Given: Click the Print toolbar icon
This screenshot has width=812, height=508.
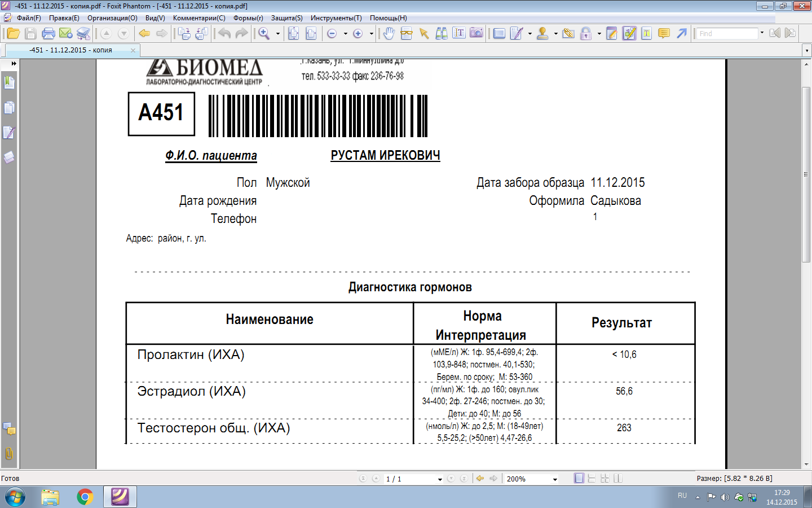Looking at the screenshot, I should pos(48,34).
